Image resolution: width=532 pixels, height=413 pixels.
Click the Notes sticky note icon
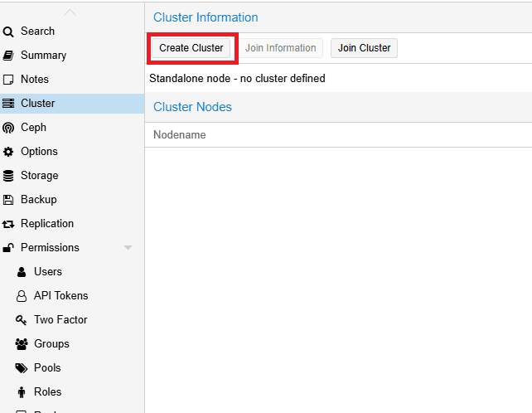click(x=8, y=80)
